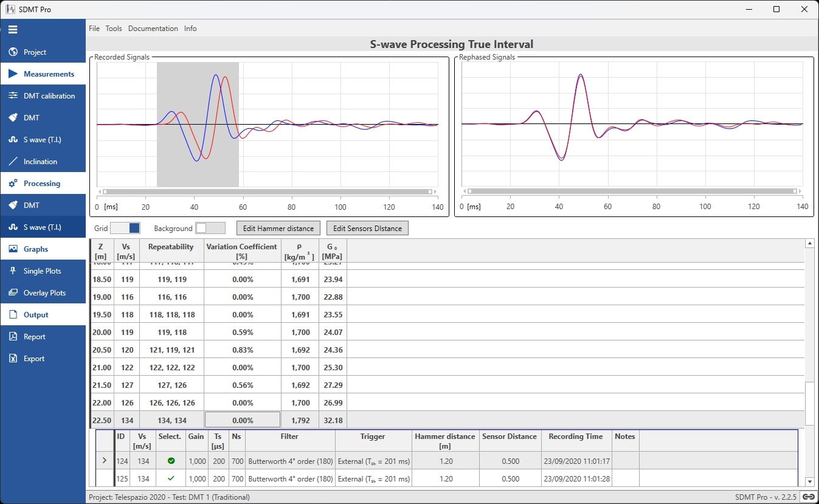The height and width of the screenshot is (504, 819).
Task: Select the row with depth 19.50
Action: pyautogui.click(x=447, y=315)
